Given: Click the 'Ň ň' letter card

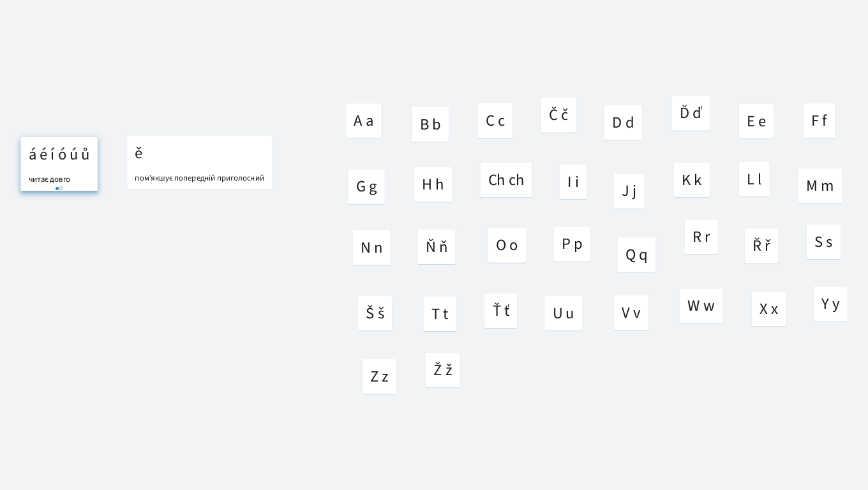Looking at the screenshot, I should click(x=437, y=247).
